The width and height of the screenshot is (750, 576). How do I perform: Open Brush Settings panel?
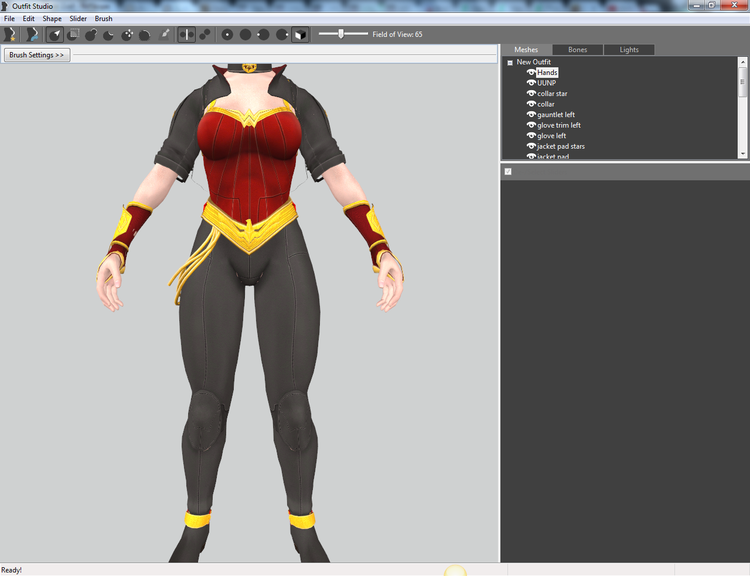click(x=37, y=55)
